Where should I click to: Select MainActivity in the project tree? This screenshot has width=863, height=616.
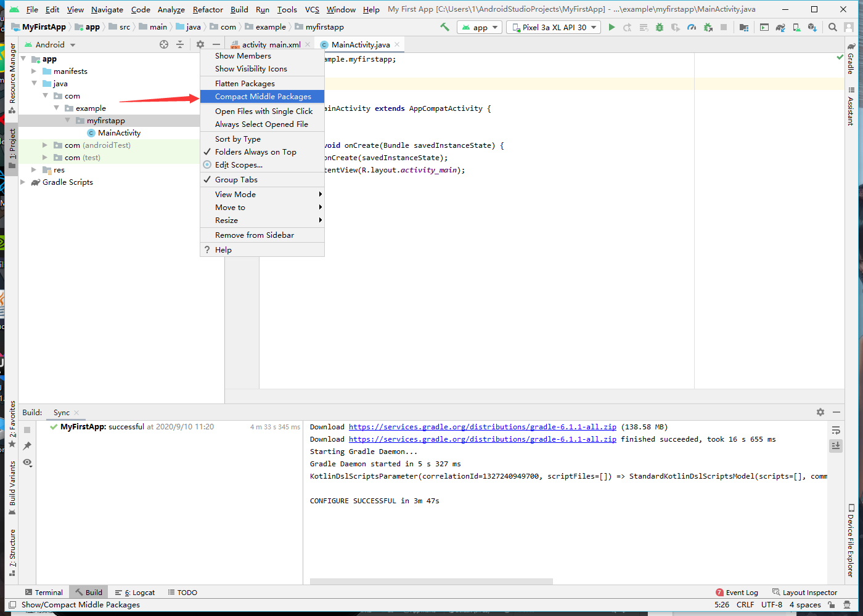(119, 133)
